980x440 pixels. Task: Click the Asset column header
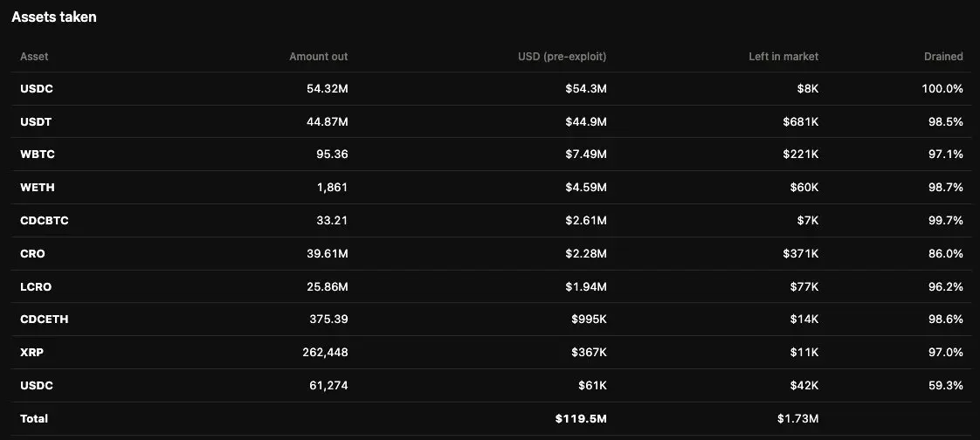34,56
